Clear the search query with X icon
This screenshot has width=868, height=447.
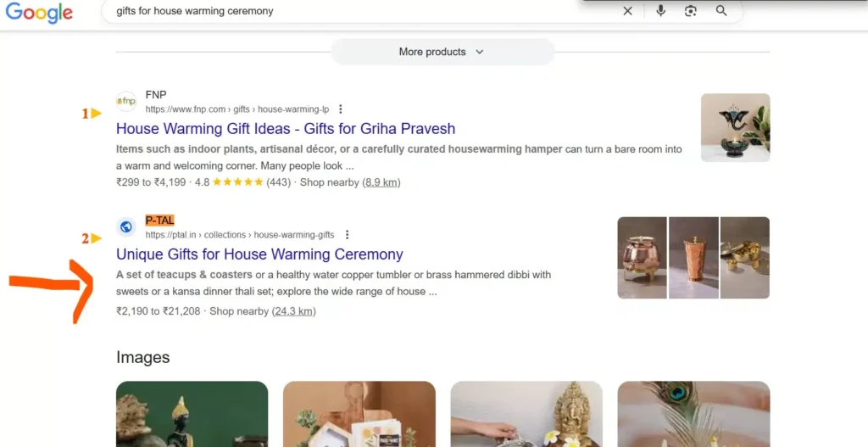pyautogui.click(x=627, y=11)
